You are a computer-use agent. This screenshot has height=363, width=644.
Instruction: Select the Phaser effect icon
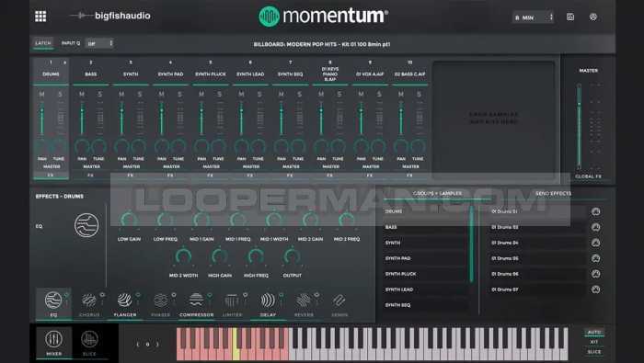pyautogui.click(x=161, y=301)
